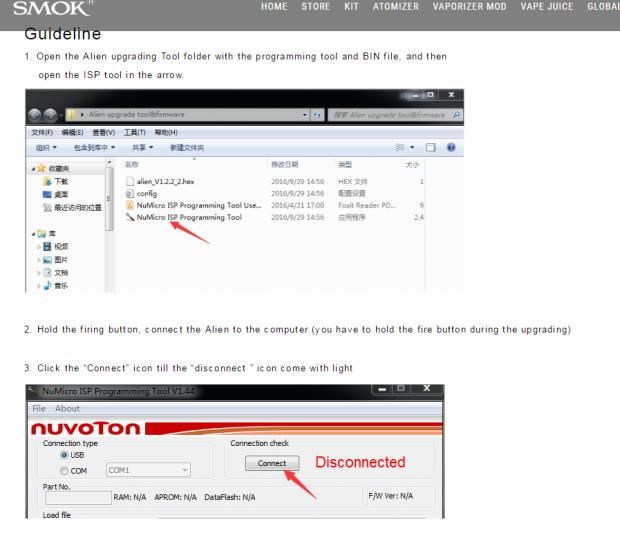Click the SMOK logo

pyautogui.click(x=52, y=8)
